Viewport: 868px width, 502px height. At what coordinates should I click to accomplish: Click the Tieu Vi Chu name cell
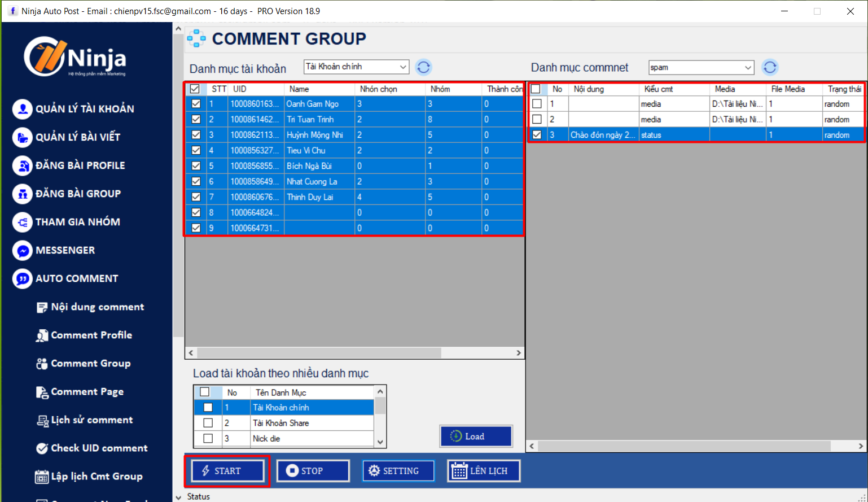tap(319, 150)
